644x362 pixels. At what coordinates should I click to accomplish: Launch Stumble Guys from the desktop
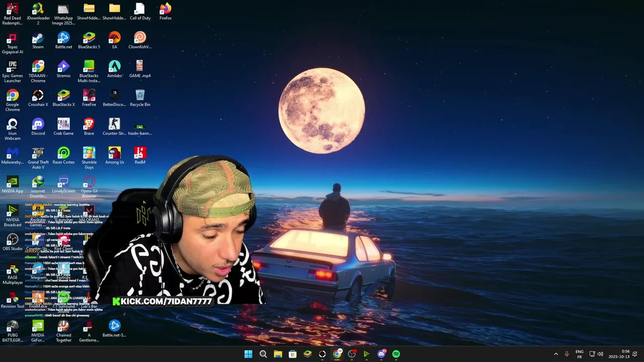point(89,158)
